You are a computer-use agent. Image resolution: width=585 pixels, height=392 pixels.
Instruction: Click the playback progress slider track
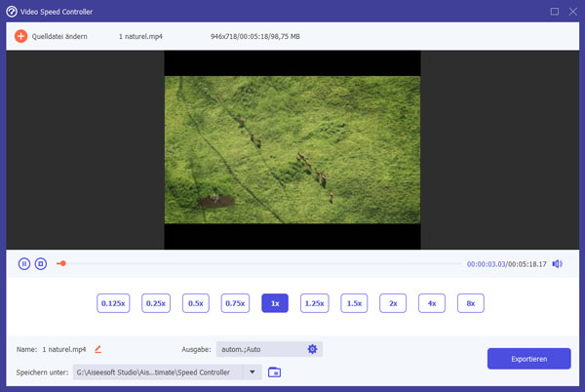263,263
